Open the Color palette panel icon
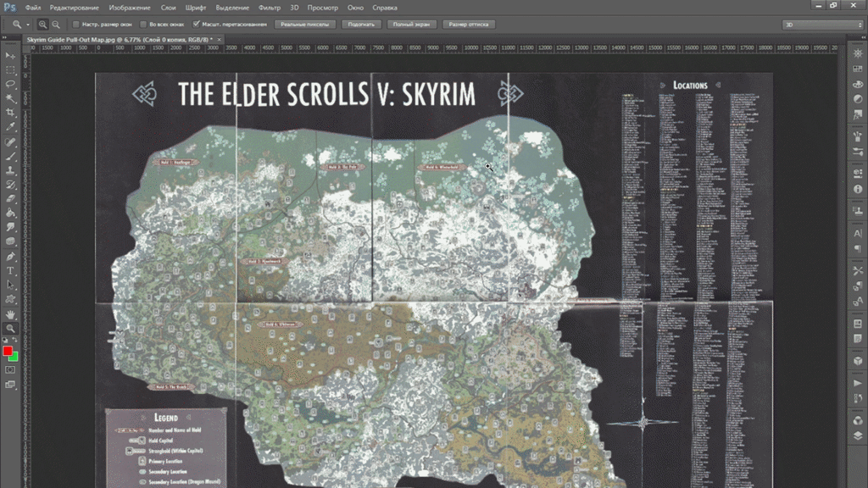Image resolution: width=868 pixels, height=488 pixels. tap(858, 84)
